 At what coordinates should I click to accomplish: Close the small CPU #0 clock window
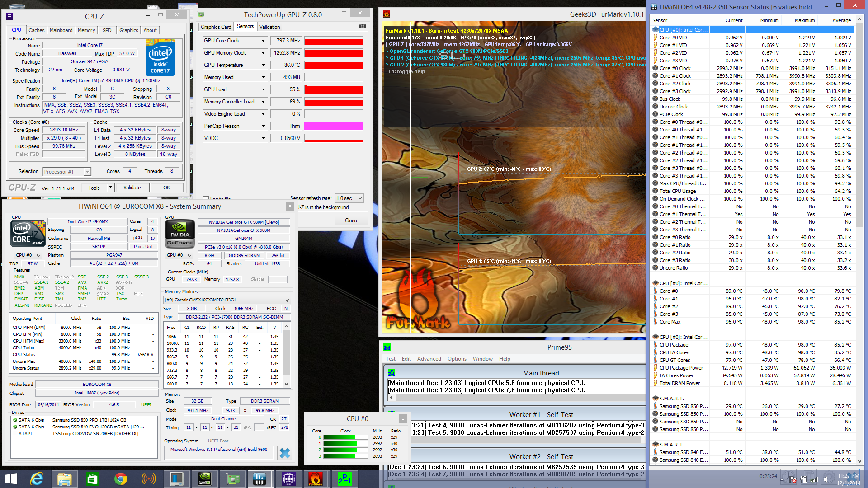coord(403,418)
